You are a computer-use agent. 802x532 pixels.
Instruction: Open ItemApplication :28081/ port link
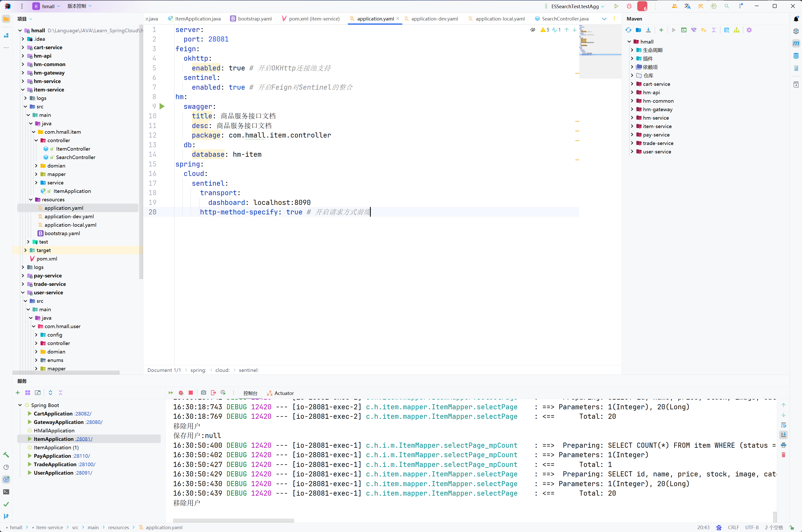pyautogui.click(x=84, y=439)
